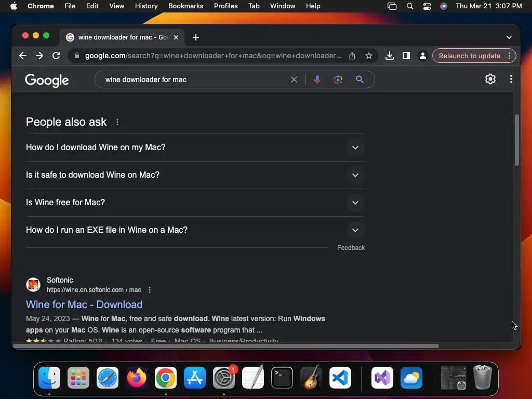Open Finder from the Dock

[x=49, y=378]
